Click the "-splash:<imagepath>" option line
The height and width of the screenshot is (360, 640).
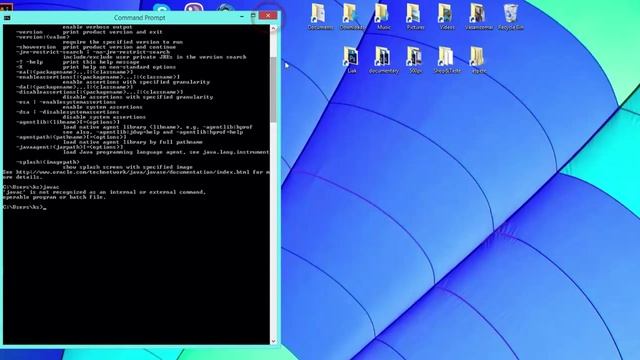coord(48,162)
